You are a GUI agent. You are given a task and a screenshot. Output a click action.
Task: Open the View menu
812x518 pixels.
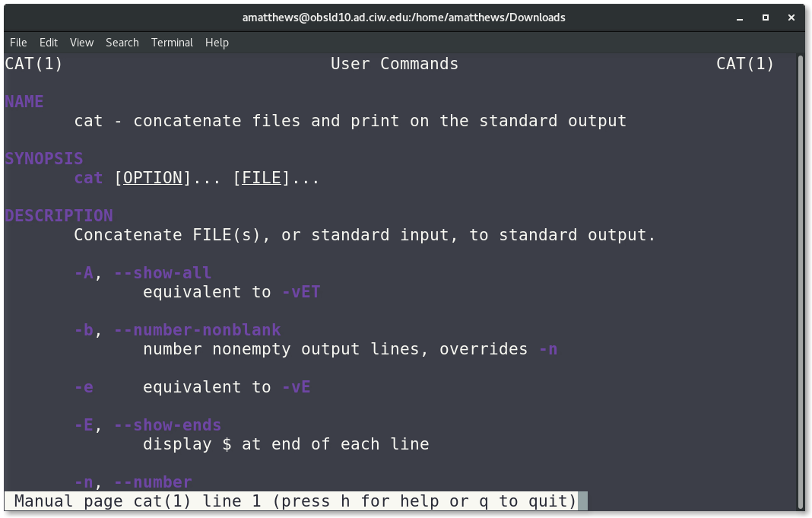(82, 43)
